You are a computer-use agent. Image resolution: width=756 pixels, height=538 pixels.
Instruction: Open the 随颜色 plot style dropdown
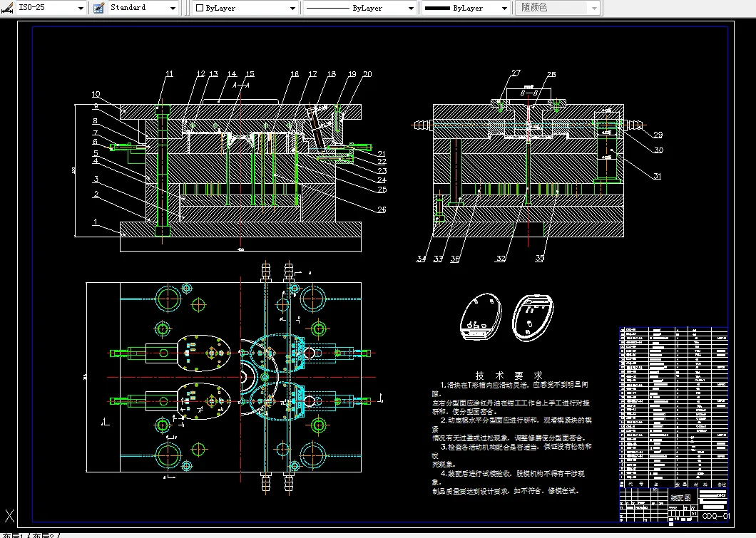[x=595, y=8]
